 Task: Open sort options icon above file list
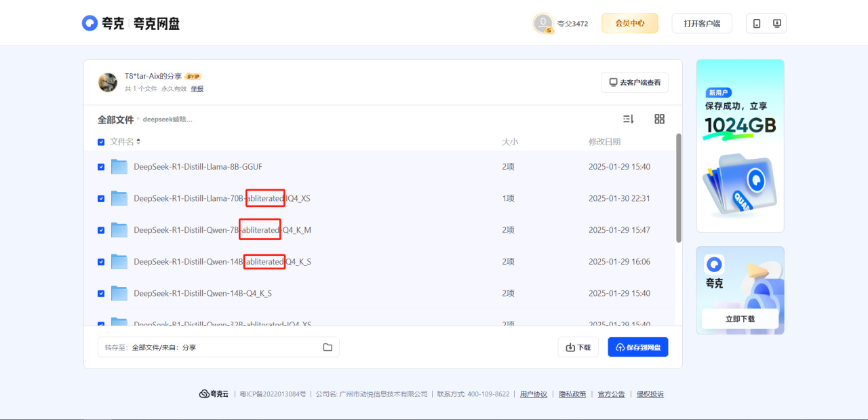point(629,119)
